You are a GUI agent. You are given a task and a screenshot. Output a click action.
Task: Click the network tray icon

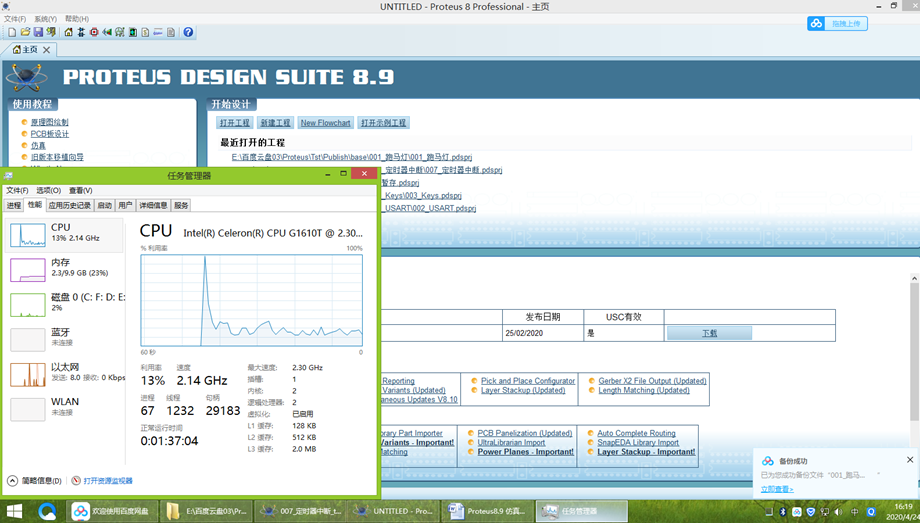[x=825, y=512]
